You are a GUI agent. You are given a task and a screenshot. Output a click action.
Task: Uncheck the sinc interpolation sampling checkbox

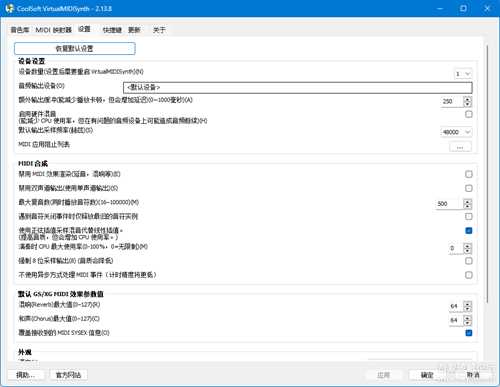point(469,230)
